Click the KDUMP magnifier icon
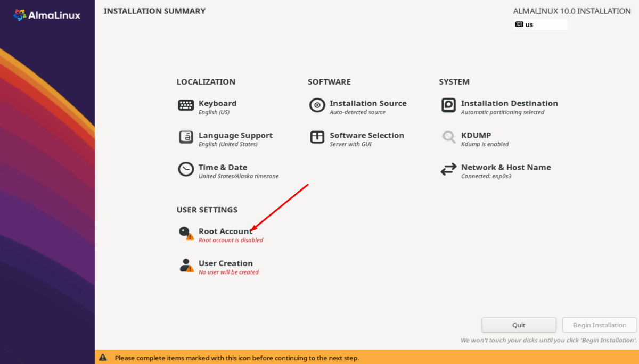 [448, 137]
